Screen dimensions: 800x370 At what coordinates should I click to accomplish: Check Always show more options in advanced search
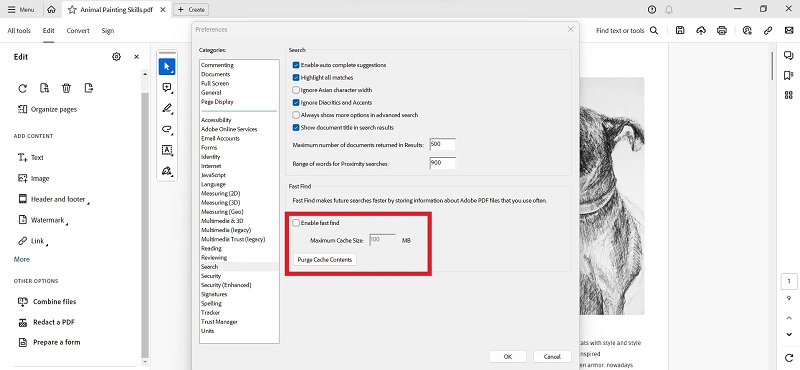[x=296, y=115]
